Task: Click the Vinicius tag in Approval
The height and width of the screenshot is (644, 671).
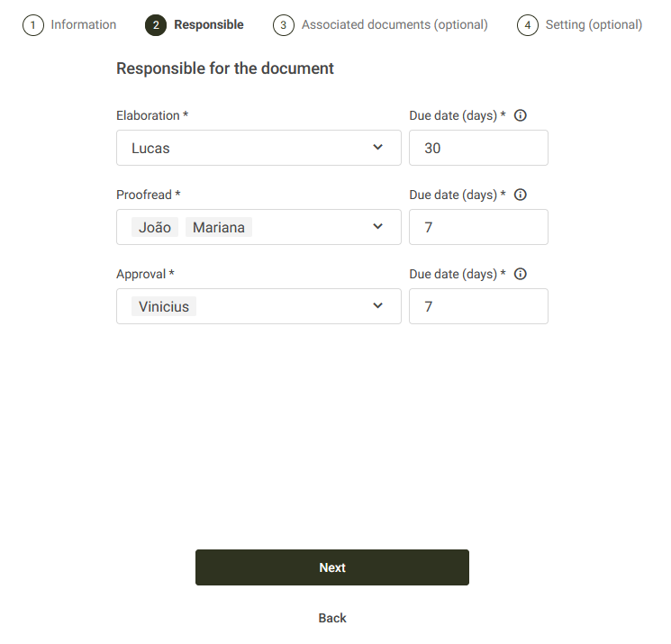Action: pos(163,306)
